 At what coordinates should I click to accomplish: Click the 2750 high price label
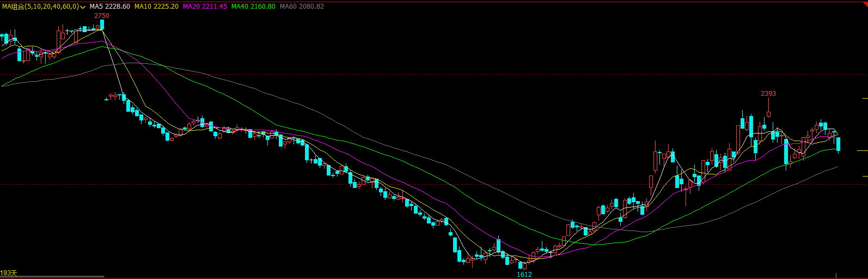point(102,16)
